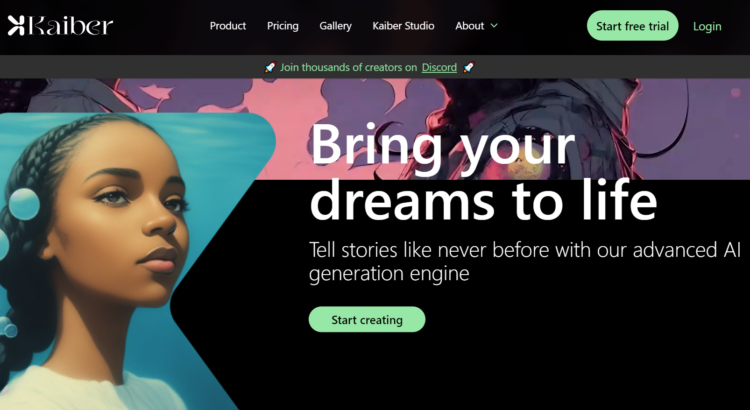Click the Login link

707,26
